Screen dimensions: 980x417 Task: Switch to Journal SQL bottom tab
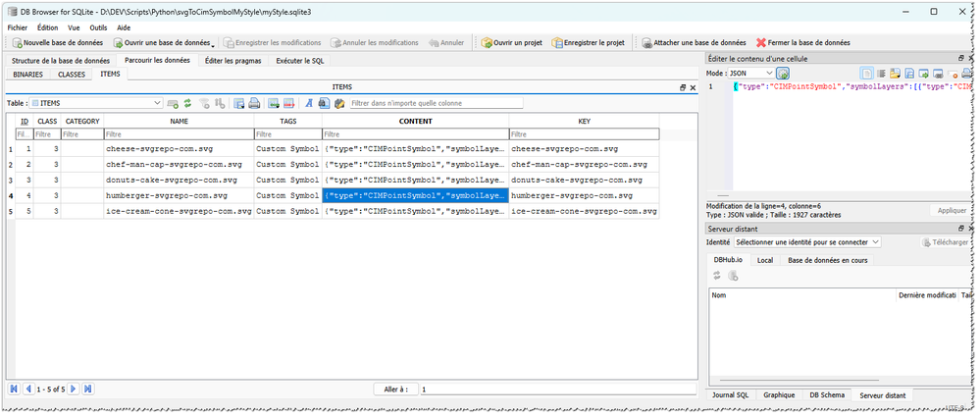pos(731,395)
